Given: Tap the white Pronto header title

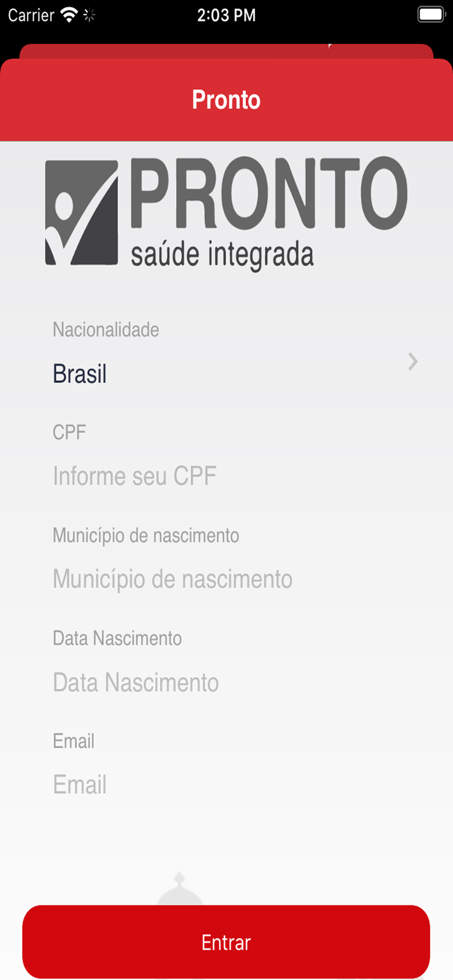Looking at the screenshot, I should point(226,100).
